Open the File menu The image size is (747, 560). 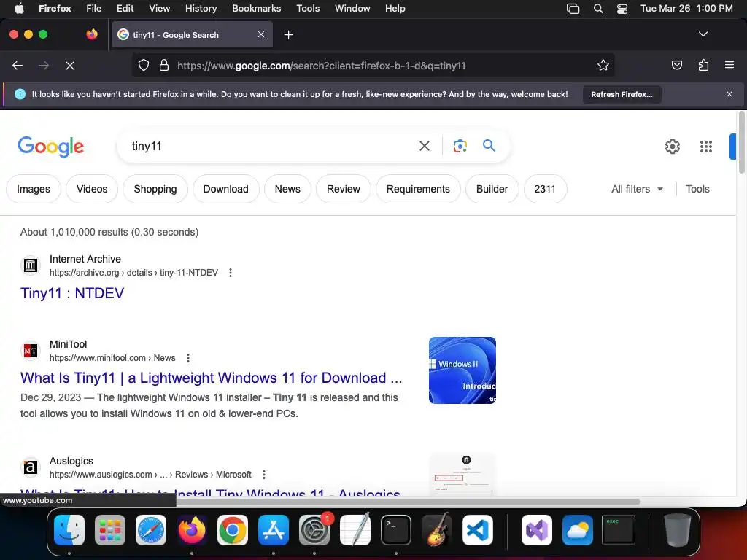click(94, 8)
